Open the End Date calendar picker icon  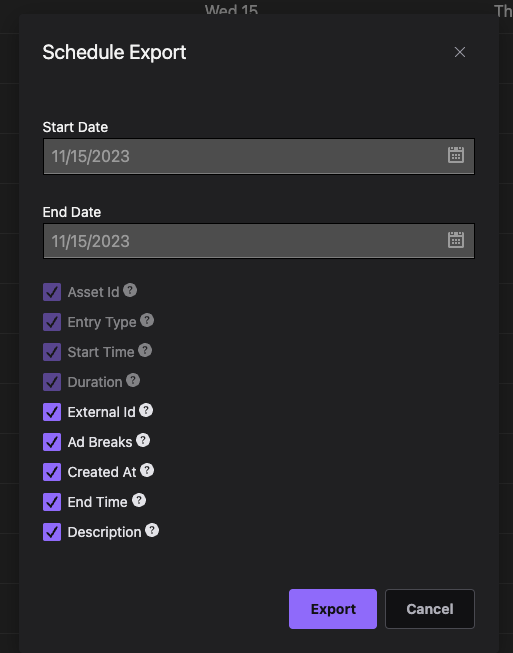456,240
